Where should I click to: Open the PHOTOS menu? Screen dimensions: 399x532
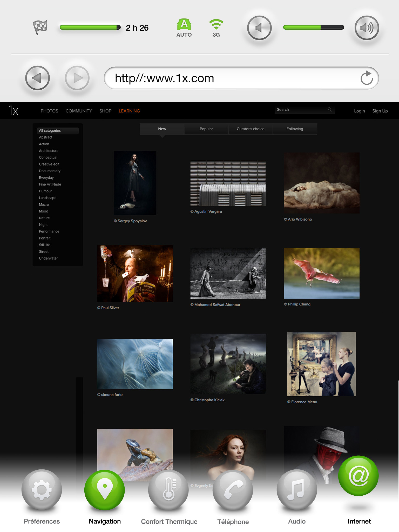click(x=49, y=111)
